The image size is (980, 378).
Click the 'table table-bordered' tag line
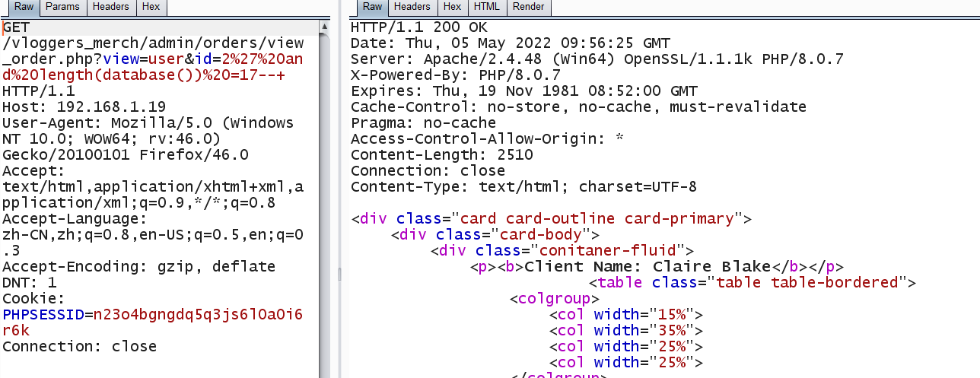(x=751, y=282)
